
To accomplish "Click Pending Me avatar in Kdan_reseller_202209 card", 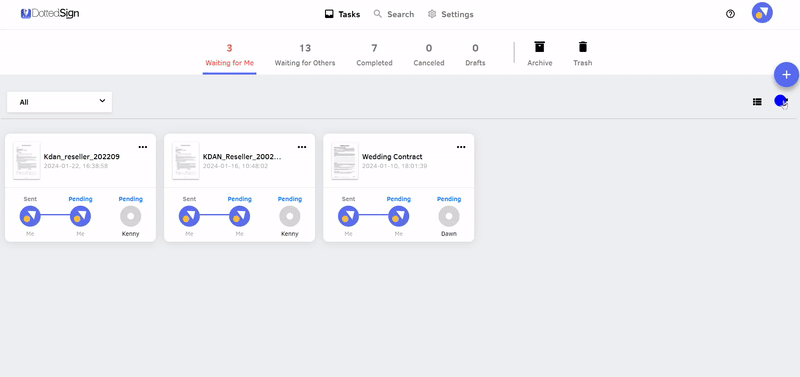I will 81,216.
